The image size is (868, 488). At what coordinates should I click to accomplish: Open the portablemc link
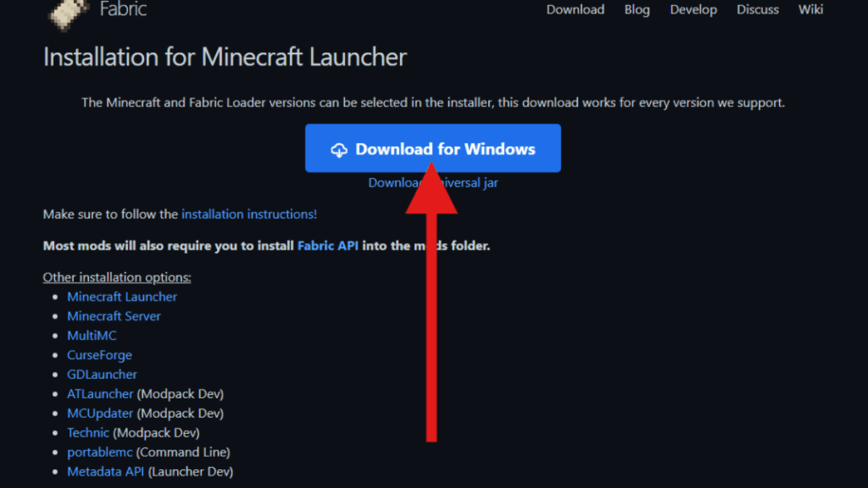coord(100,453)
